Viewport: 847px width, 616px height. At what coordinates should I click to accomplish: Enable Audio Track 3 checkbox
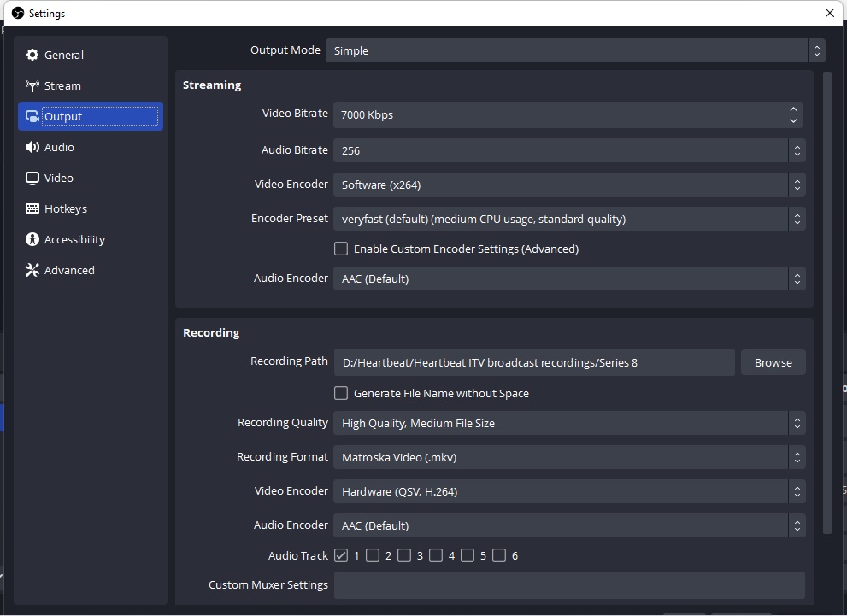point(404,555)
